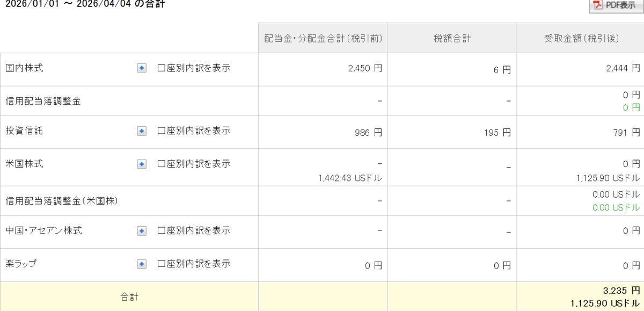Select the 信用配当落調整金(米国株) row label
Image resolution: width=644 pixels, height=311 pixels.
62,201
